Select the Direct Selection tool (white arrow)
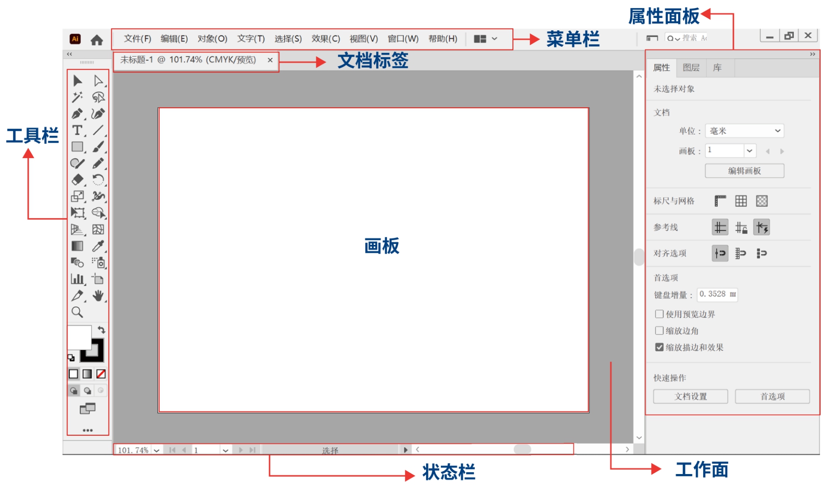The width and height of the screenshot is (830, 504). (98, 80)
